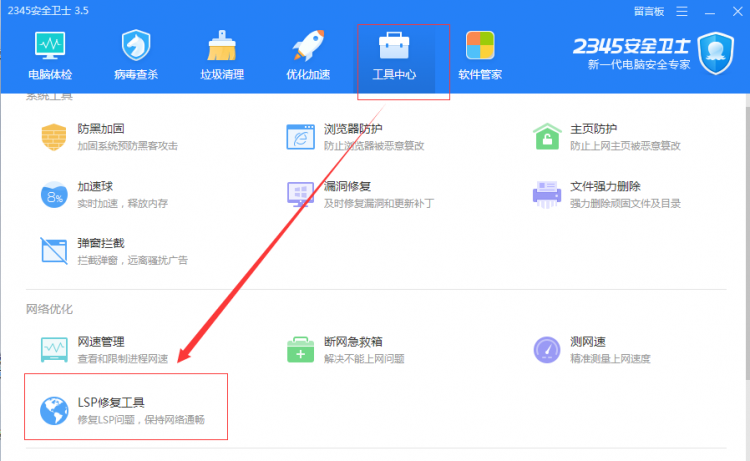Click the 加速球 8% ball icon

[54, 195]
